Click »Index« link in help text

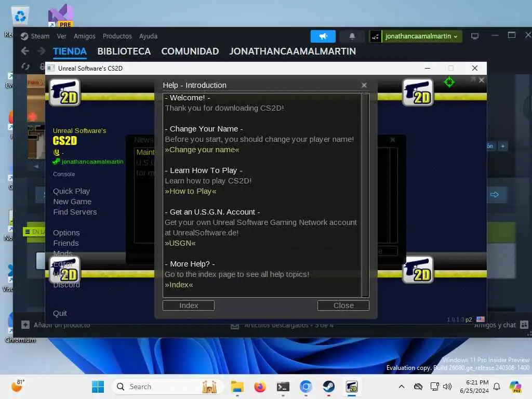click(x=179, y=285)
